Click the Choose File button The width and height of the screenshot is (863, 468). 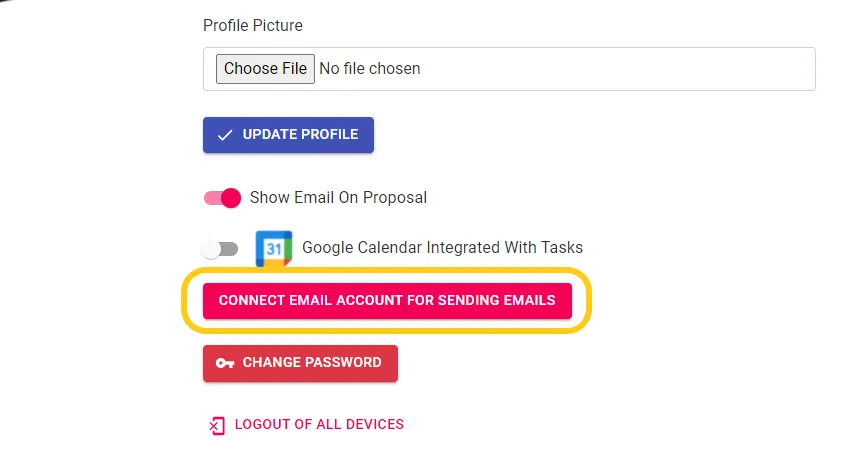265,69
